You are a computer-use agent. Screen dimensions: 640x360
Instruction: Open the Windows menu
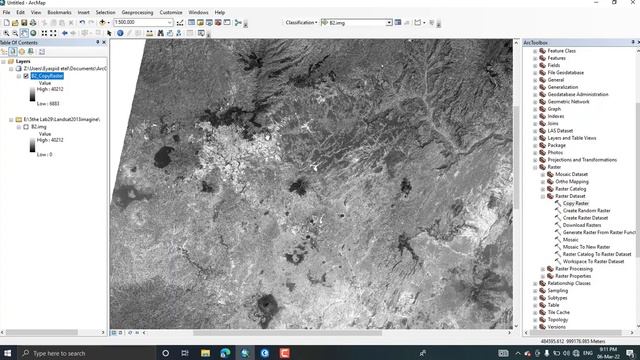[198, 12]
